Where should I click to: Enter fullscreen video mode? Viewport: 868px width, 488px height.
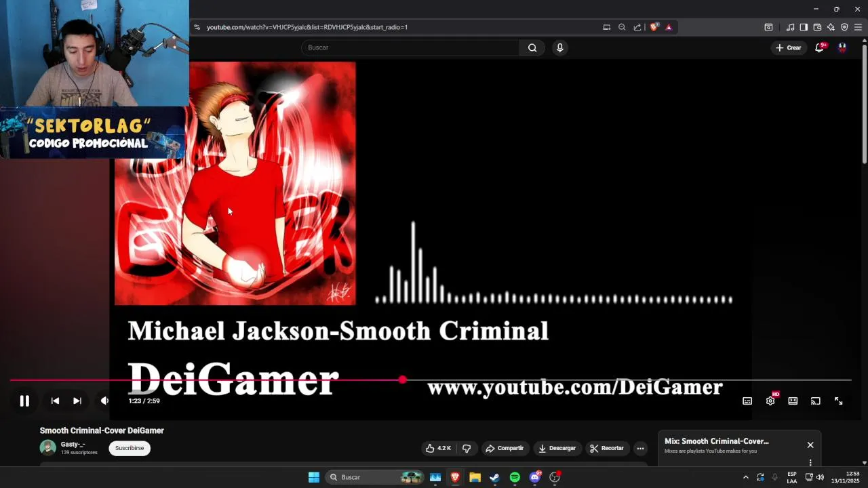[x=839, y=401]
